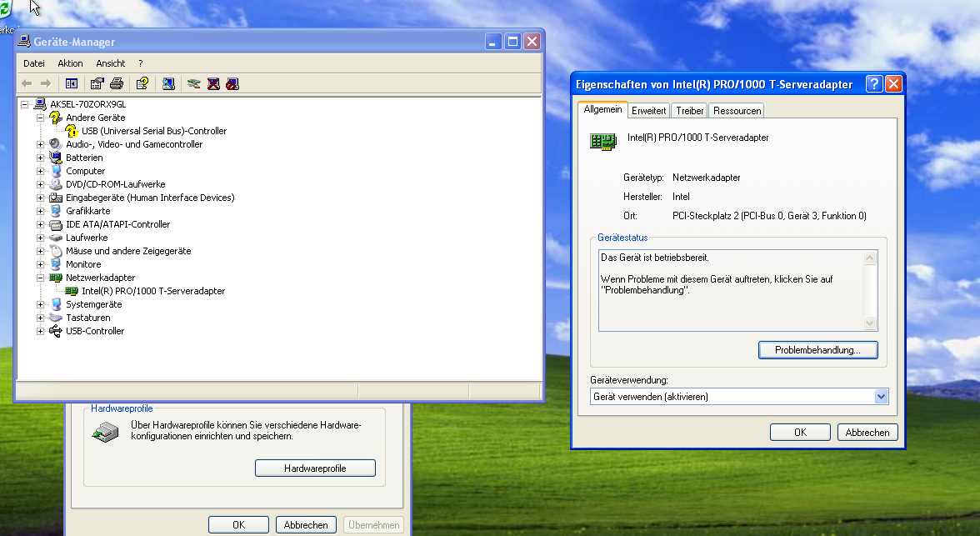Click the DVD/CD-ROM-Laufwerke icon
The height and width of the screenshot is (536, 980).
56,184
